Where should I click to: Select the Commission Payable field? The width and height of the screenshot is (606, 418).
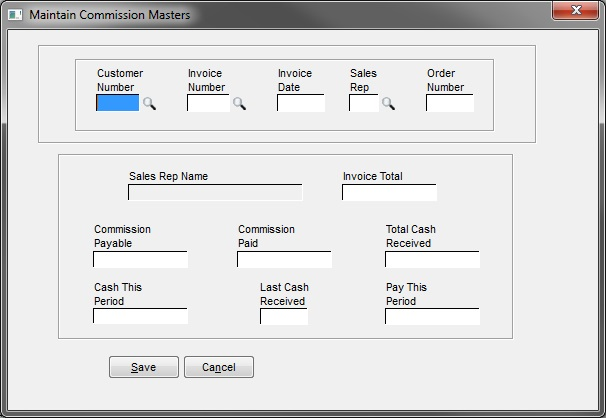140,259
